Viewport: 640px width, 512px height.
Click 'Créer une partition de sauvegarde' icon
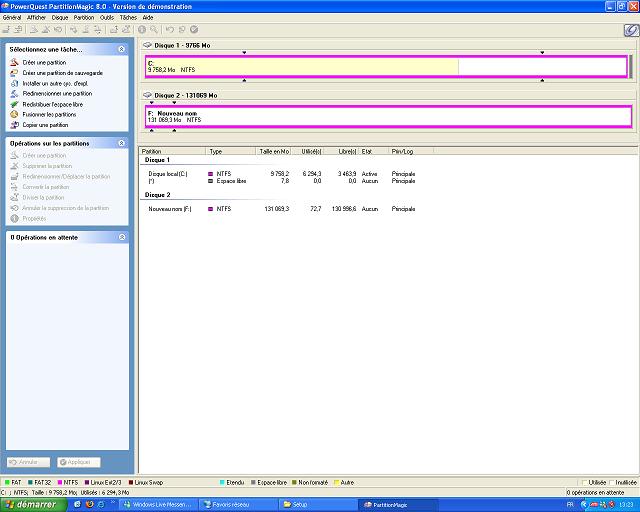coord(14,73)
